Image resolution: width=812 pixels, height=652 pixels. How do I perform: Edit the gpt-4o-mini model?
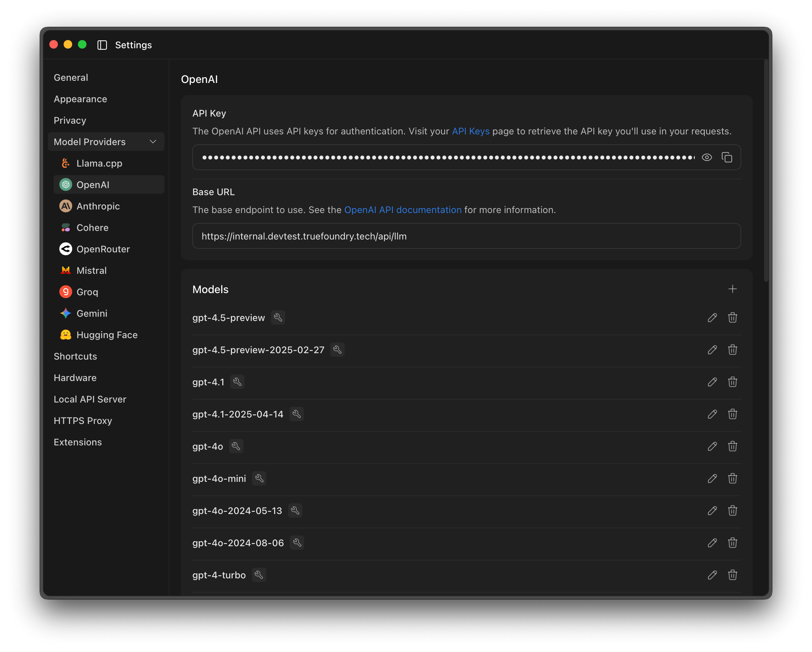point(712,478)
